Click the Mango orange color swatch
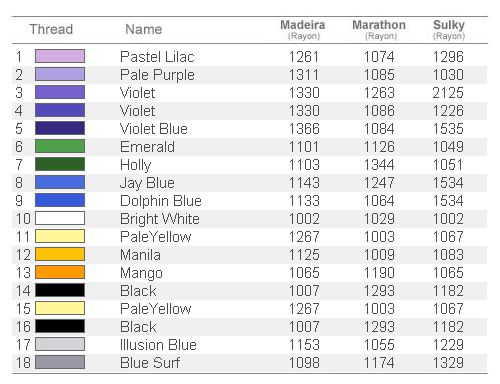The image size is (500, 384). click(60, 272)
